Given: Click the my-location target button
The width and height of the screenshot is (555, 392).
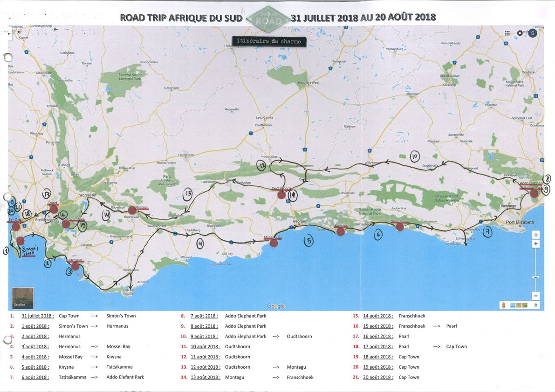Looking at the screenshot, I should [x=536, y=235].
